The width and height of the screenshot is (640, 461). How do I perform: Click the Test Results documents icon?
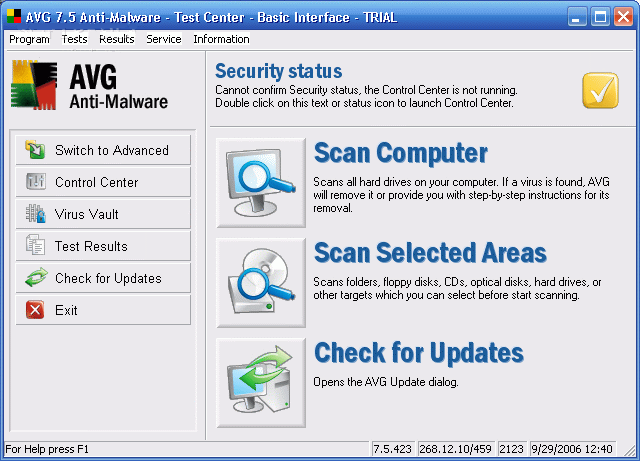36,245
